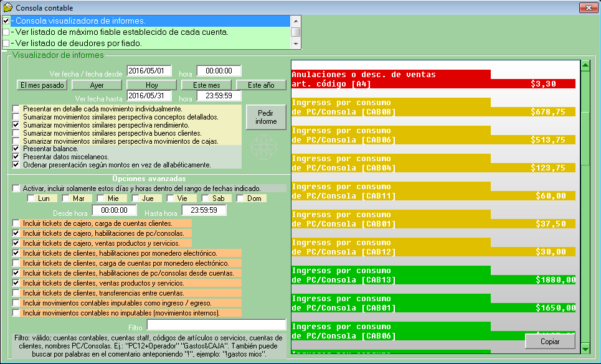Click the Copiar button
The image size is (601, 364).
[550, 342]
